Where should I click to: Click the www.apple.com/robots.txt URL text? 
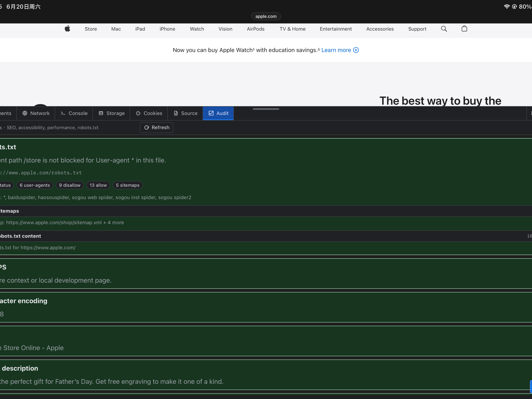tap(41, 173)
